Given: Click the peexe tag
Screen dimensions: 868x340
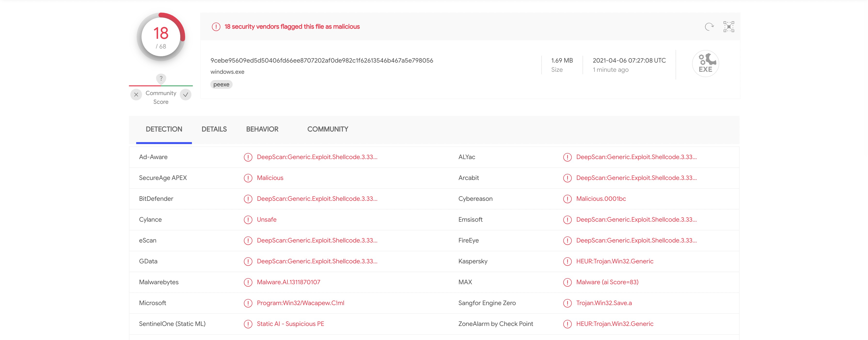Looking at the screenshot, I should click(x=221, y=84).
